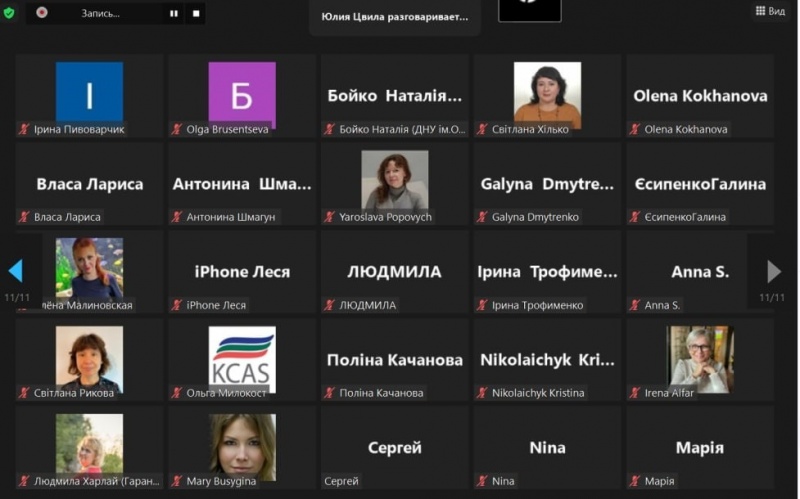Click muted mic icon for Olga Brusentseva
Screen dimensions: 800x499
177,129
